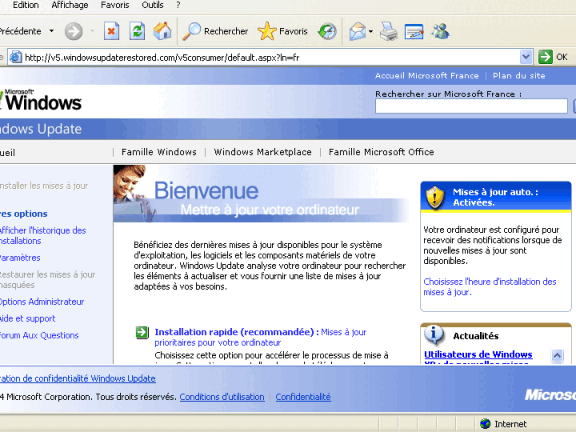576x432 pixels.
Task: Click page icon in address bar
Action: pyautogui.click(x=16, y=57)
